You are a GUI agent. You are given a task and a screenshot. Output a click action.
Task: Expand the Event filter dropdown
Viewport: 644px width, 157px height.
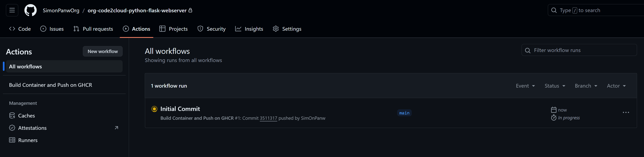(525, 86)
